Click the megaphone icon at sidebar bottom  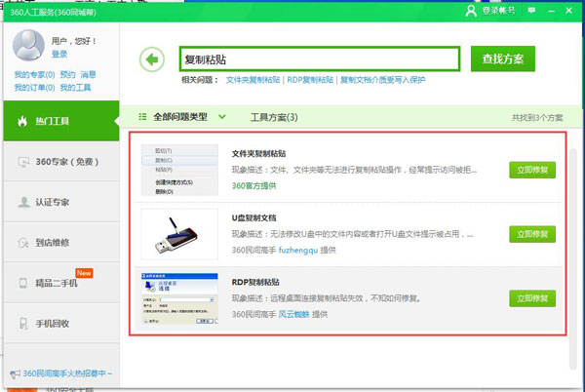[15, 374]
